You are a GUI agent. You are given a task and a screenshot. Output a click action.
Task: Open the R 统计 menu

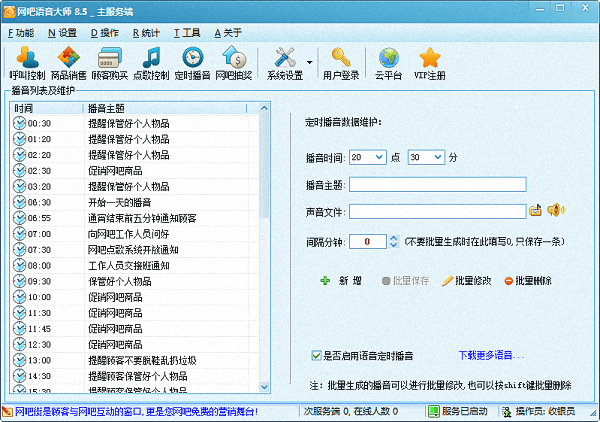click(147, 32)
